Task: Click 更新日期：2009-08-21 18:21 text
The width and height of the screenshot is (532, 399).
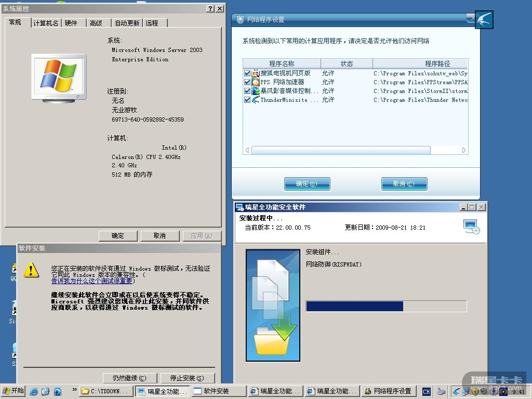Action: click(x=385, y=228)
